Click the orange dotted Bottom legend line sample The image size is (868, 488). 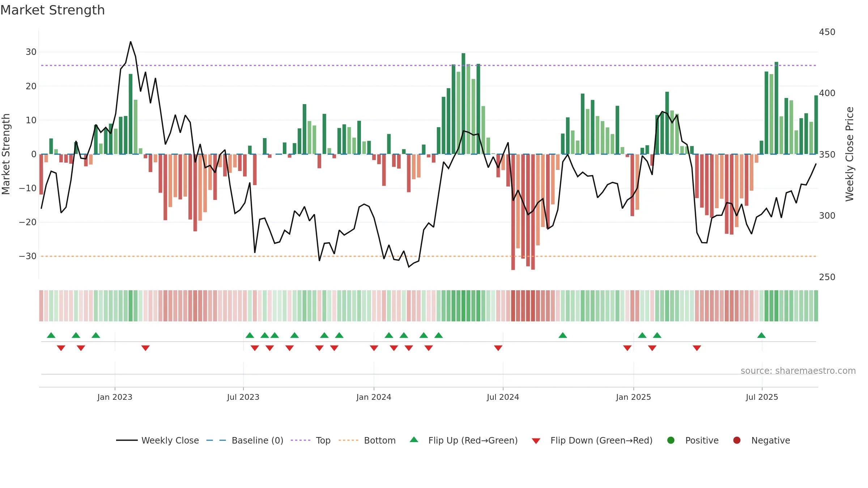click(x=349, y=440)
